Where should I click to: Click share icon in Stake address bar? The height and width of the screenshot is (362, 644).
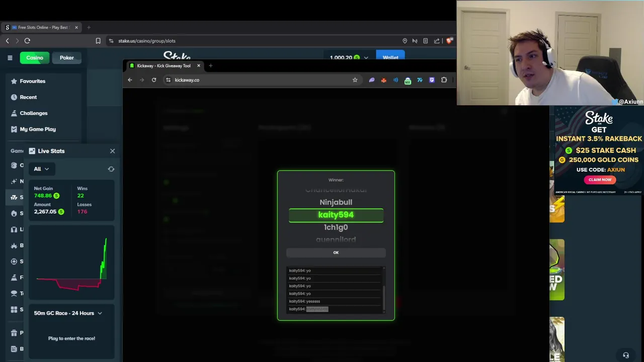coord(437,41)
